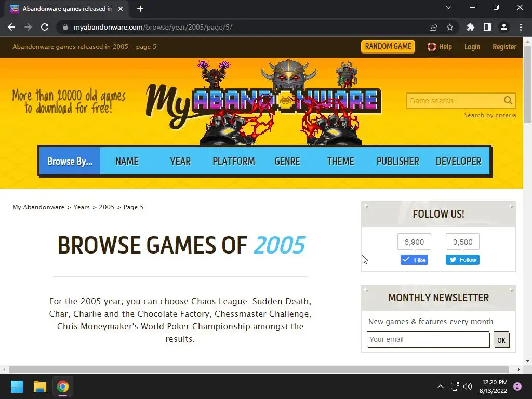Reload the page with the refresh icon
The width and height of the screenshot is (532, 399).
pyautogui.click(x=45, y=27)
